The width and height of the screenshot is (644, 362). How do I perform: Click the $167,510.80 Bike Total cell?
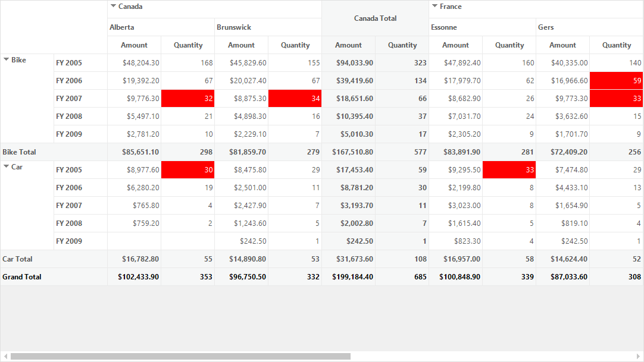click(x=349, y=152)
